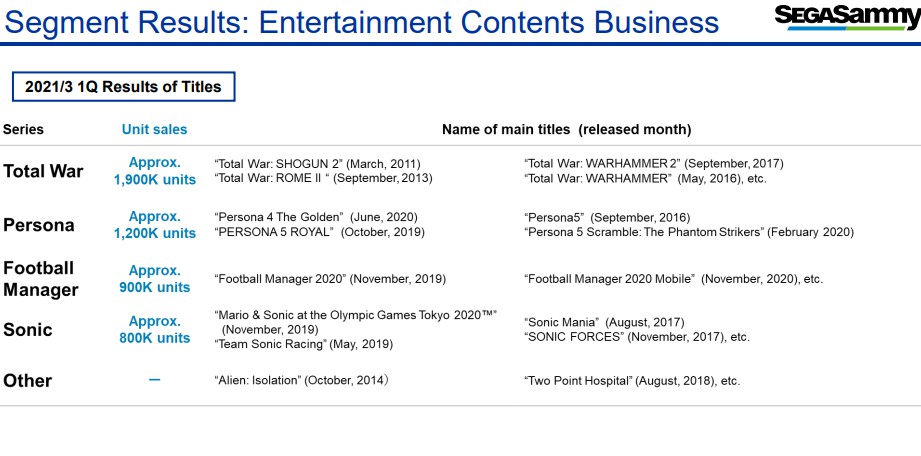Click "Football Manager 2020 Mobile" entry

click(674, 279)
